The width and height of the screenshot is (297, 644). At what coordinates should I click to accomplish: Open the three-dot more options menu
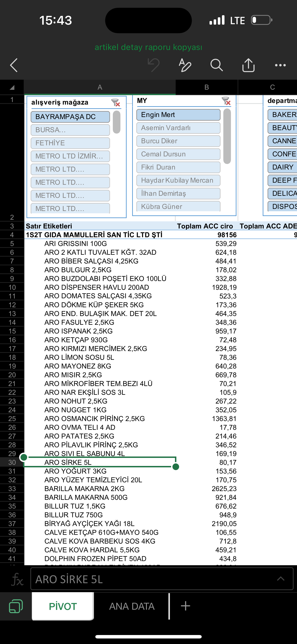pyautogui.click(x=280, y=65)
